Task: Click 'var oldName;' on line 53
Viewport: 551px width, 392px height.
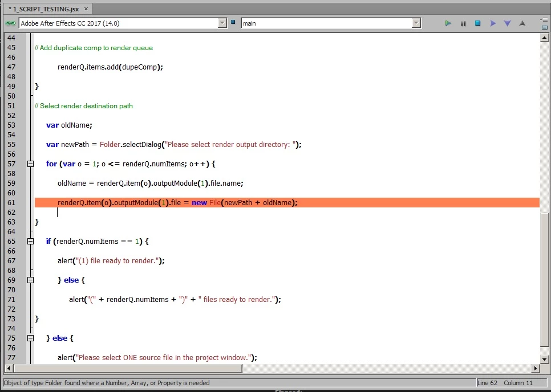Action: [x=69, y=125]
